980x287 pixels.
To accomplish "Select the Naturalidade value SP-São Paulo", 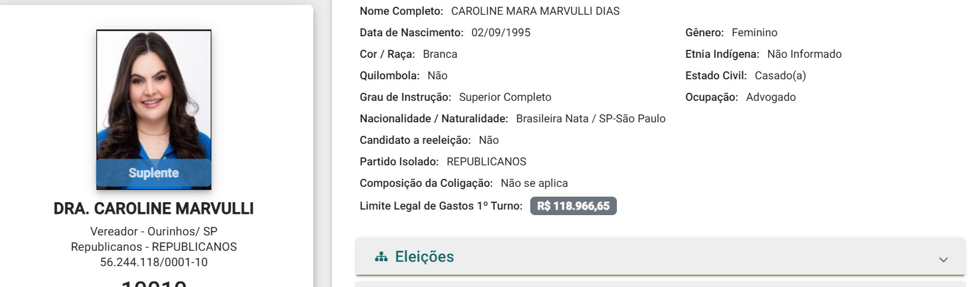I will point(632,119).
